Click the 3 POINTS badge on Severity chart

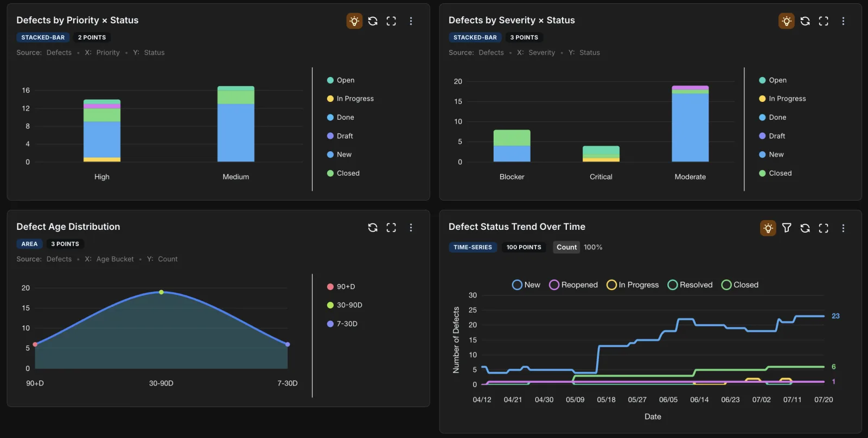(524, 37)
